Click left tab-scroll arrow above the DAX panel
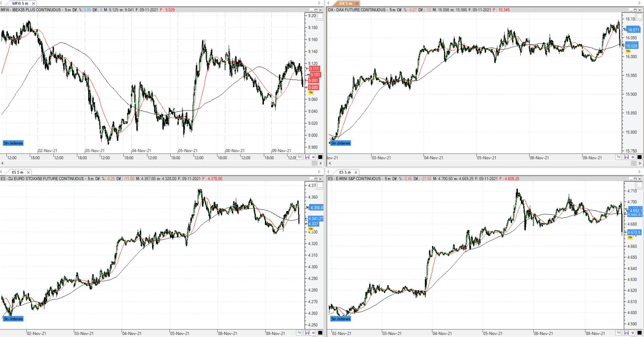 [328, 3]
